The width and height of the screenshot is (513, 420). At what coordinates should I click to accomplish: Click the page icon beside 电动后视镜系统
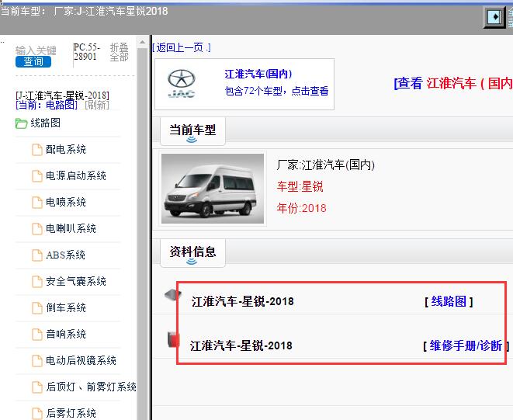coord(37,360)
